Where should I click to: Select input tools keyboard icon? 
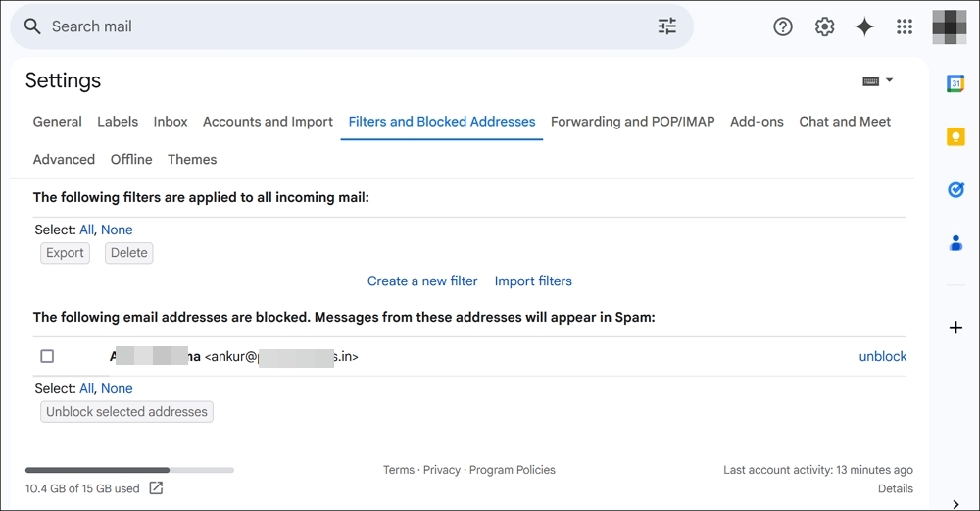[870, 81]
